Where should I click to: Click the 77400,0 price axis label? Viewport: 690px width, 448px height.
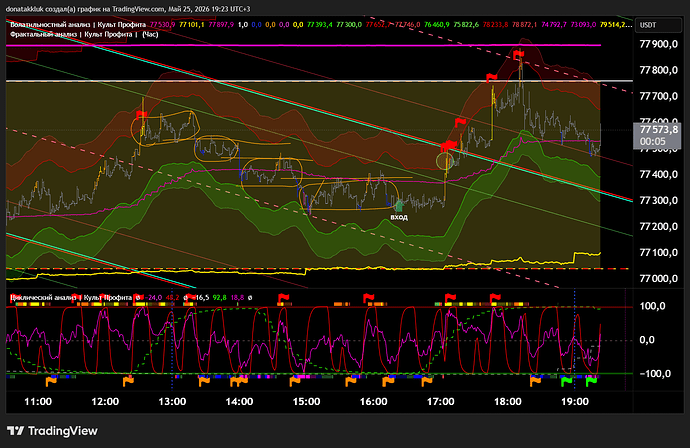[x=659, y=174]
